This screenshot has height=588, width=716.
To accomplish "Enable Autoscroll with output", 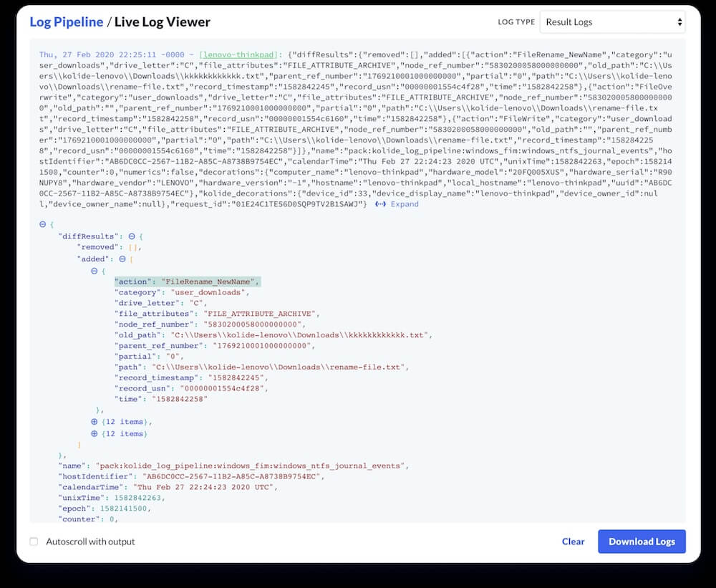I will [x=34, y=542].
